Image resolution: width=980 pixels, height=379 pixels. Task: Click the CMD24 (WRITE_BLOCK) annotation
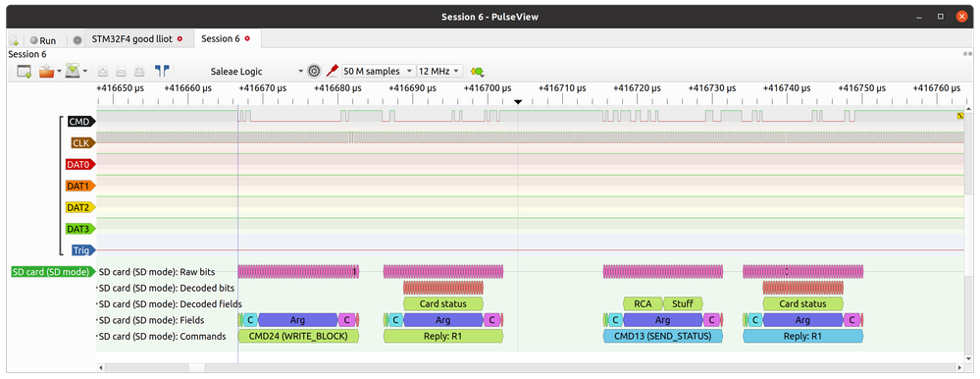298,336
